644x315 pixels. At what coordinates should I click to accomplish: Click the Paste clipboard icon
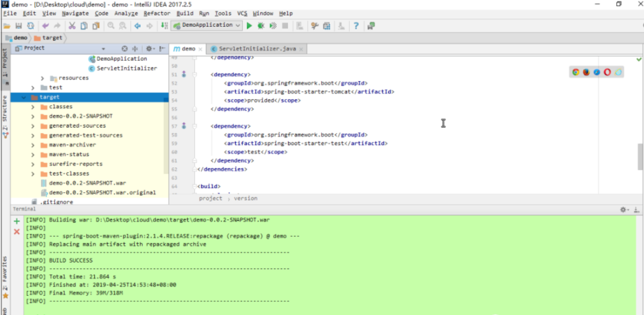click(96, 26)
